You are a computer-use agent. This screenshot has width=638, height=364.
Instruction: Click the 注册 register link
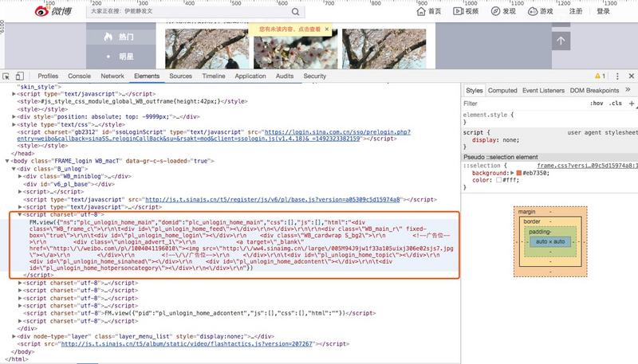(x=575, y=11)
